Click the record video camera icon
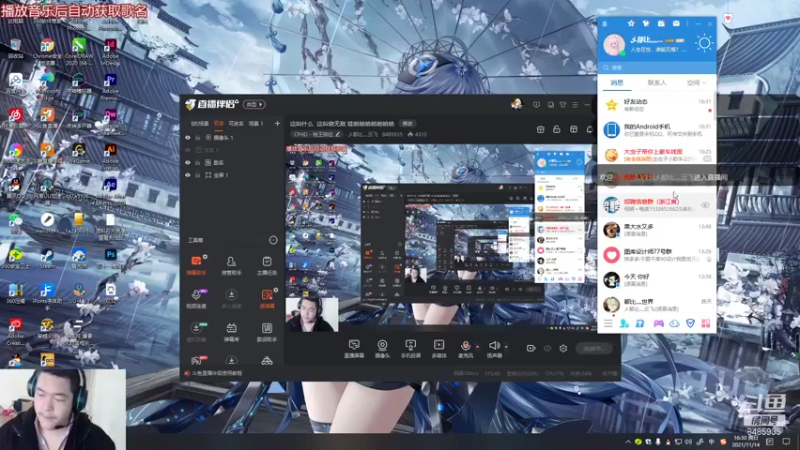800x450 pixels. click(531, 348)
